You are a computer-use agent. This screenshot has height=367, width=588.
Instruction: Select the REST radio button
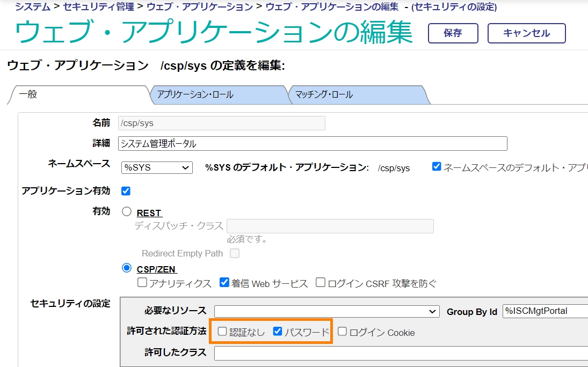click(127, 212)
